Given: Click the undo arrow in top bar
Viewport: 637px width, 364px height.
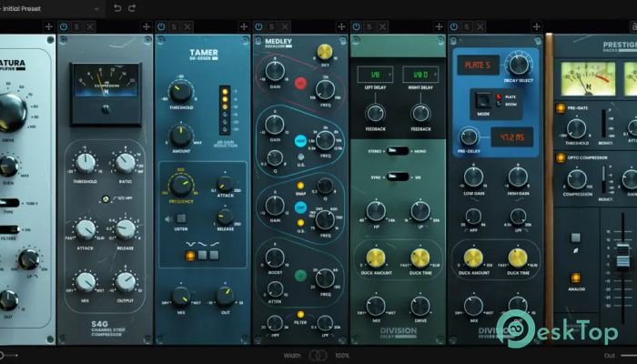Looking at the screenshot, I should click(x=116, y=8).
